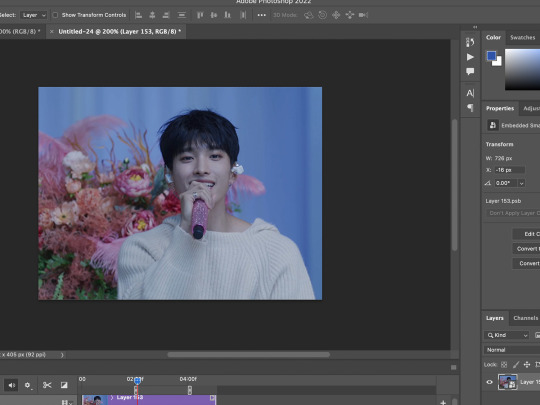540x405 pixels.
Task: Click the lock position move icon
Action: (527, 364)
